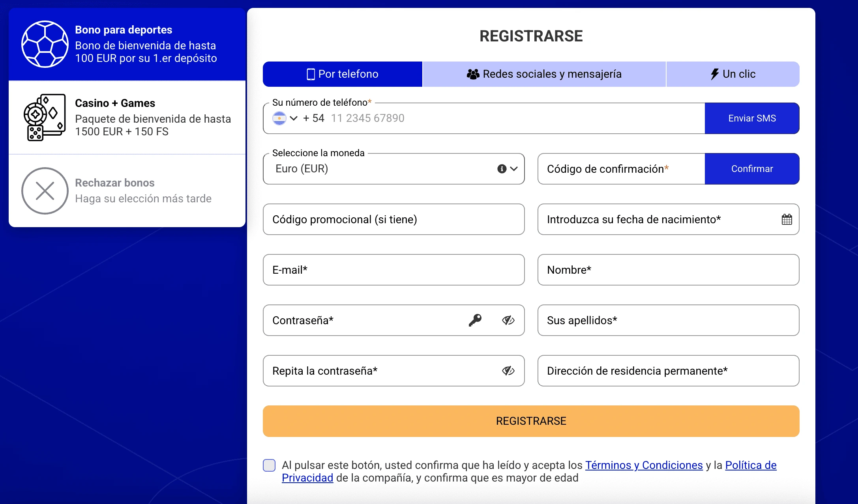Select the Casino + Games title
This screenshot has width=858, height=504.
115,103
